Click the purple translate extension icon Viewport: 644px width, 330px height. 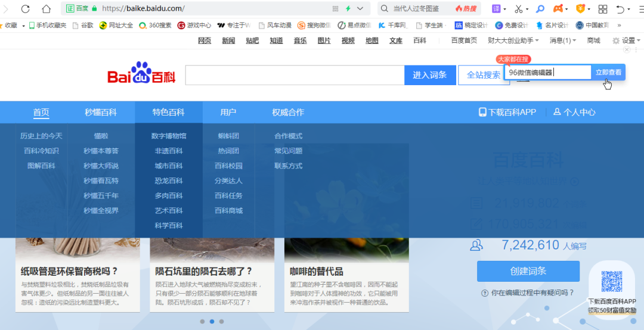(496, 8)
